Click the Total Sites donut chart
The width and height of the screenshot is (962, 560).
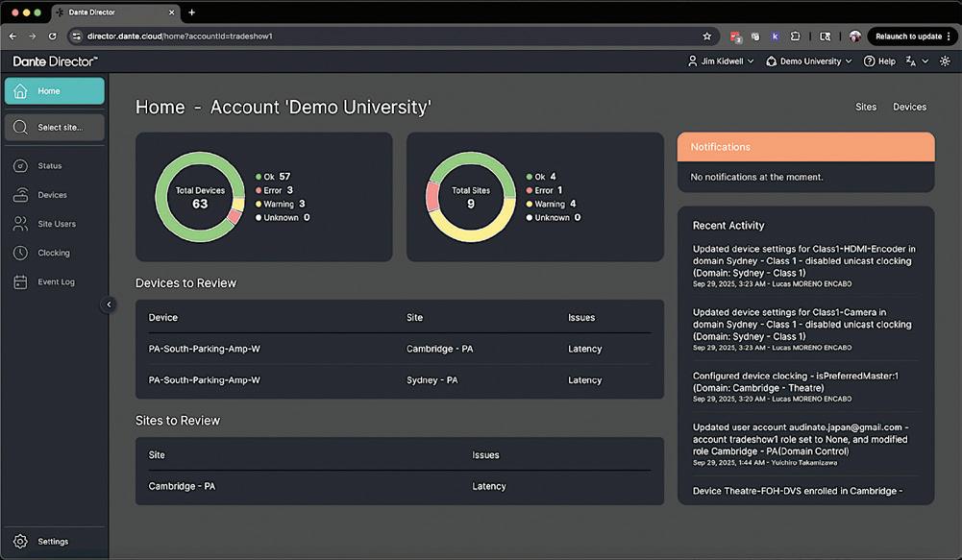[471, 197]
